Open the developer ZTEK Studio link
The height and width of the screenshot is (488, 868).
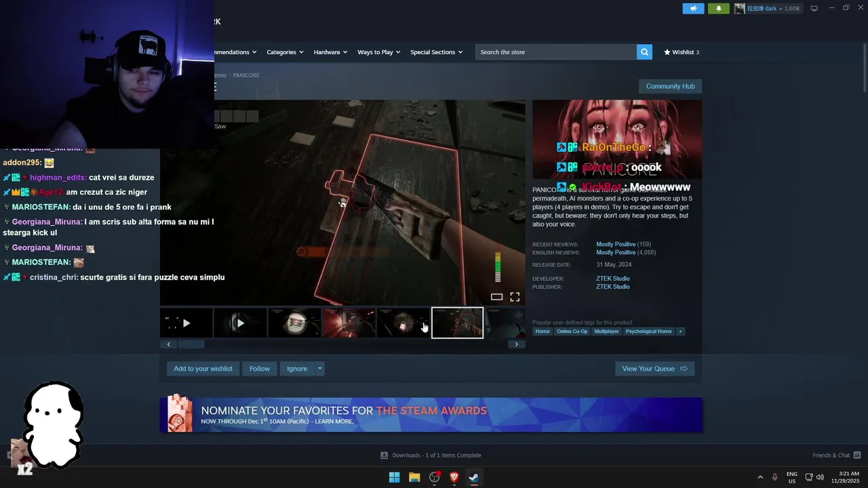point(613,279)
